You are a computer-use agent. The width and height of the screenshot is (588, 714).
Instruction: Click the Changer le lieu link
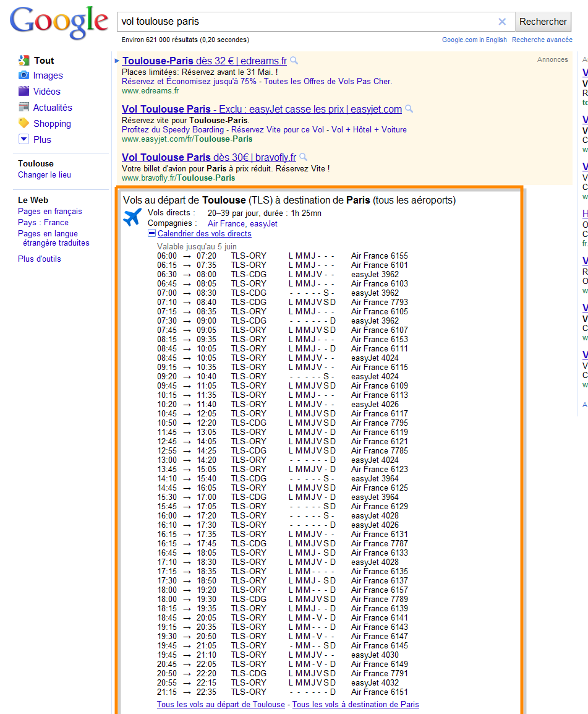point(44,174)
